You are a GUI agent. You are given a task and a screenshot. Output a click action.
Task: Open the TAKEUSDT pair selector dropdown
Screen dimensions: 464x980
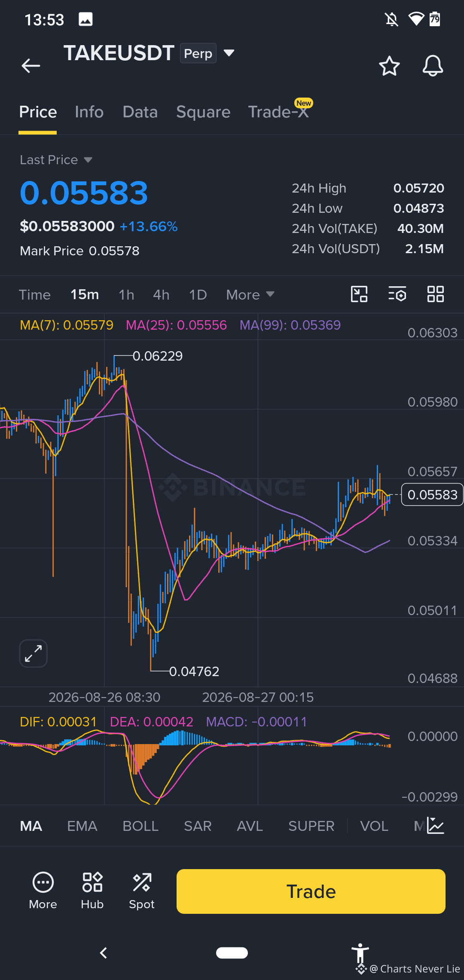tap(229, 53)
